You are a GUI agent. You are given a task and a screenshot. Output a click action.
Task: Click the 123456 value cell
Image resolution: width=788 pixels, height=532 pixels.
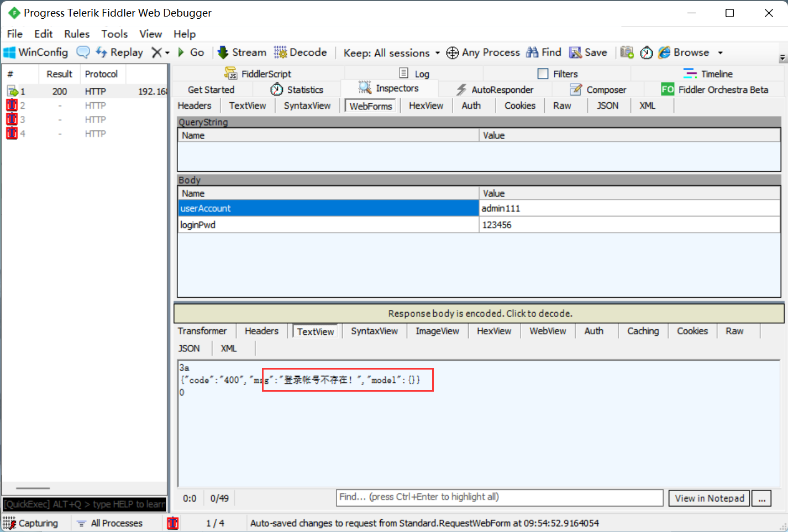click(x=629, y=225)
